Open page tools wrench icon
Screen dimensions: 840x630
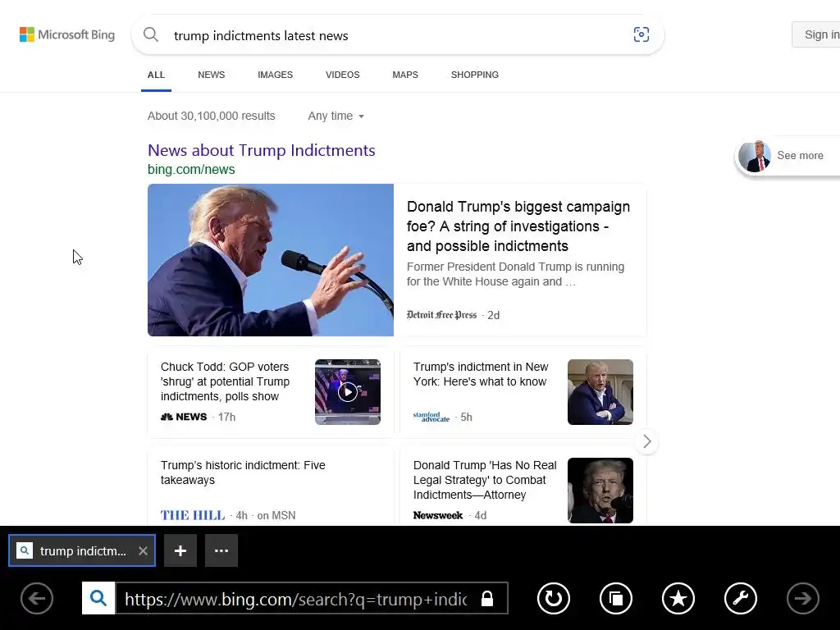pyautogui.click(x=741, y=598)
